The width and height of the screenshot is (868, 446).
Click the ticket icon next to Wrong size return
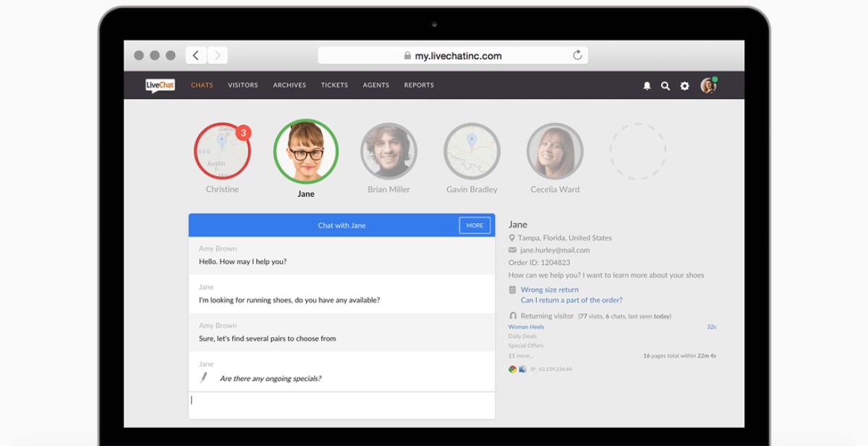coord(512,289)
